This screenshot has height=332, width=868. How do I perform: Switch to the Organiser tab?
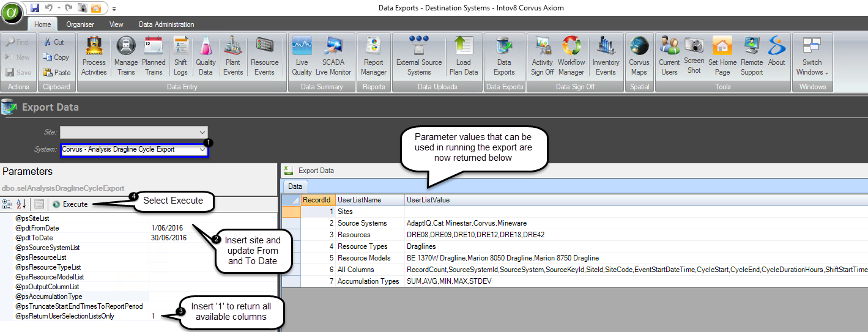coord(80,24)
